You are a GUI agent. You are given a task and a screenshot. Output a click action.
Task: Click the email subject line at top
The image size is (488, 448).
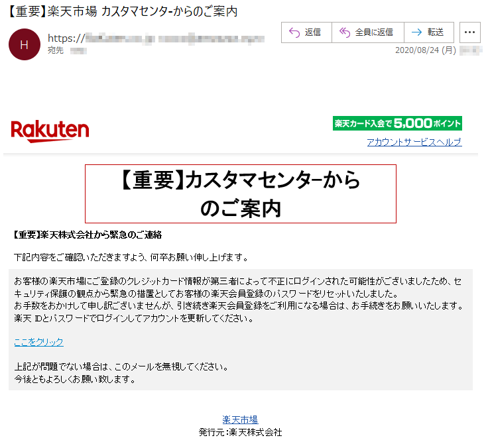122,11
